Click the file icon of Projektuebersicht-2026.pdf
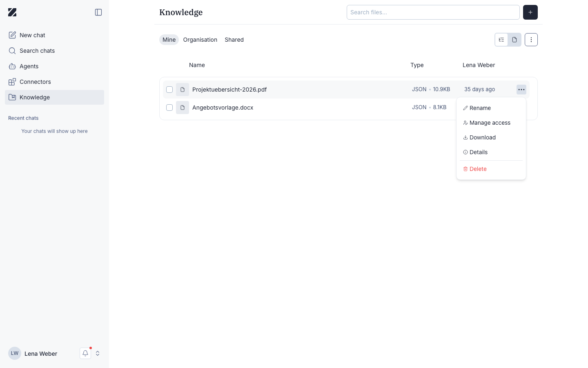Viewport: 588px width, 368px height. click(x=183, y=90)
